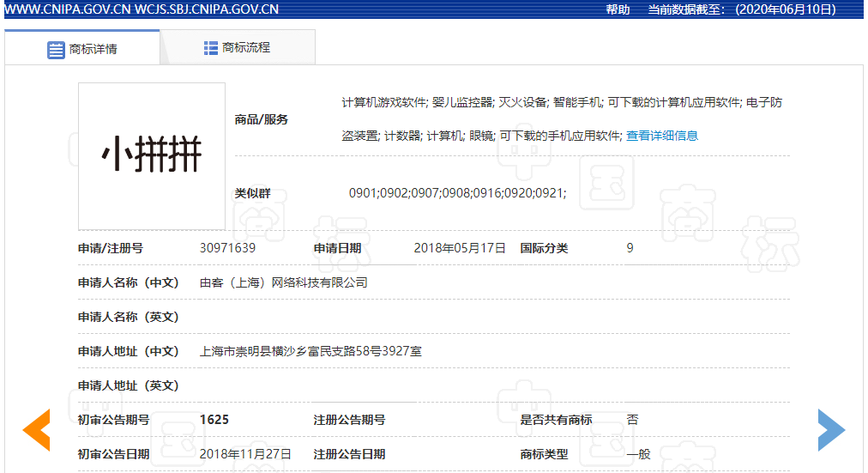Go to previous record with orange arrow

tap(37, 430)
